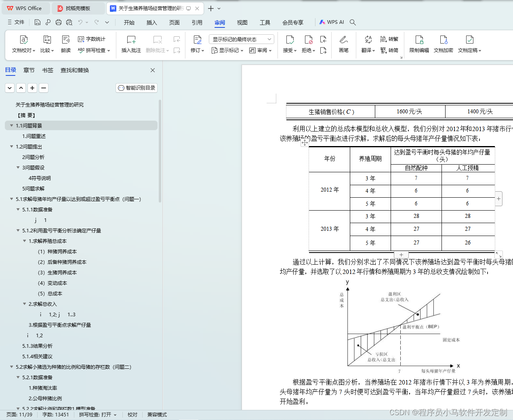This screenshot has height=420, width=513.
Task: Select the 章节 navigation pane tab
Action: coord(29,70)
